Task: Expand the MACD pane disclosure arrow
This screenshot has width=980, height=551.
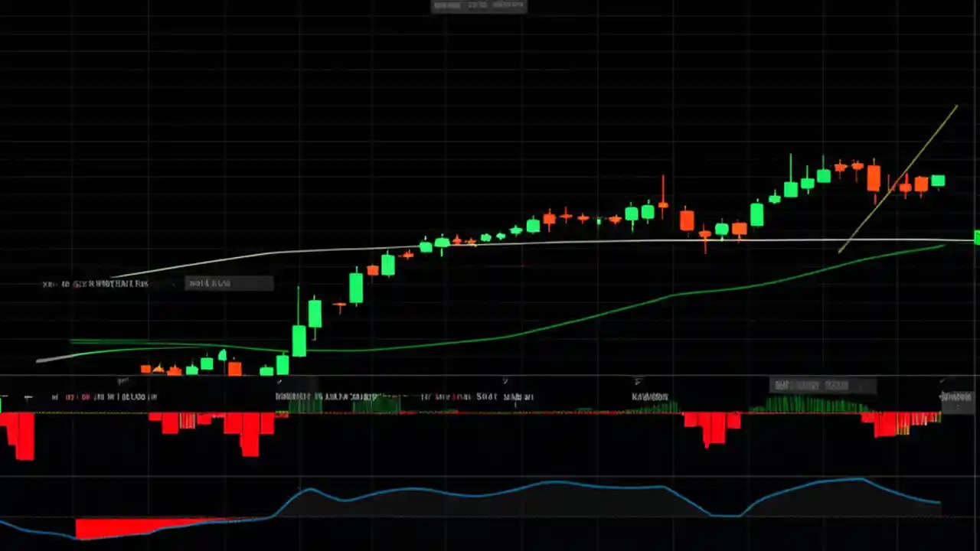Action: pyautogui.click(x=637, y=380)
